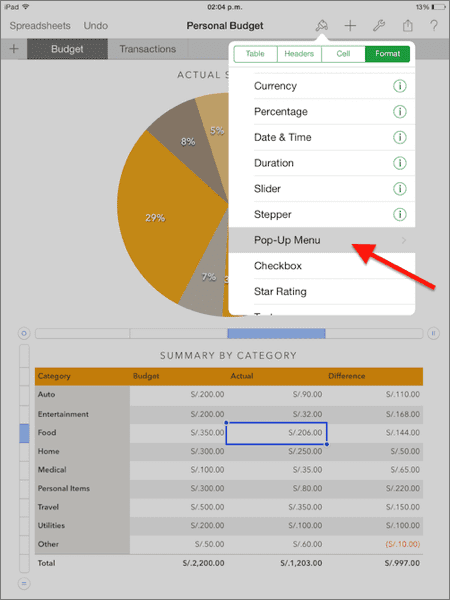
Task: Choose Date & Time format
Action: 322,137
